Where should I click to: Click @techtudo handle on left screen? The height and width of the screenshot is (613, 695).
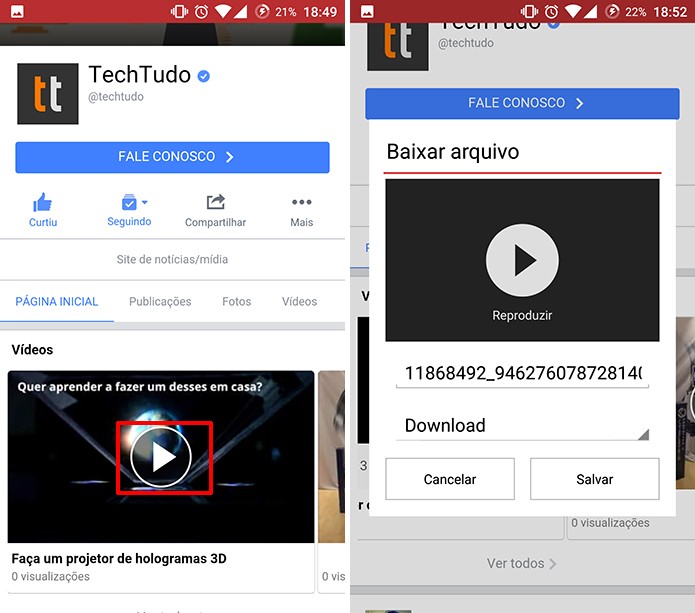coord(116,97)
